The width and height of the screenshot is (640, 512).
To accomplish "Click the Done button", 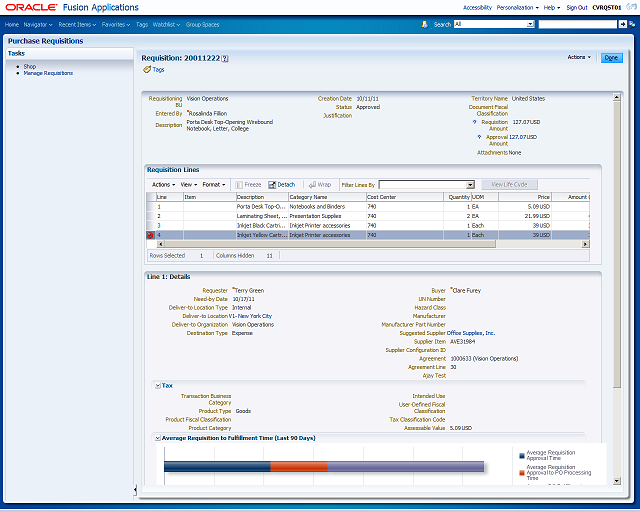I will (x=611, y=58).
